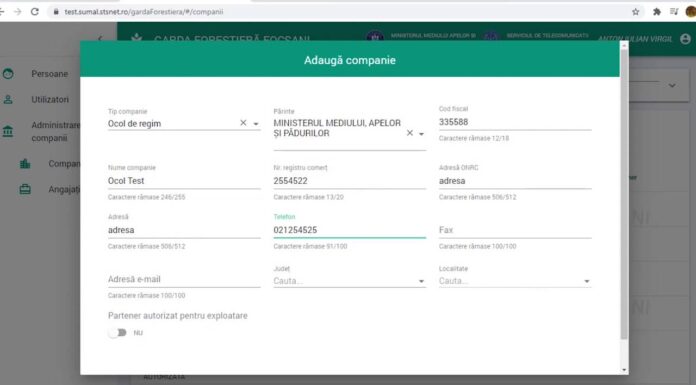Viewport: 696px width, 385px height.
Task: Click ANTON IULIAN VIRGIL user name
Action: pos(635,39)
